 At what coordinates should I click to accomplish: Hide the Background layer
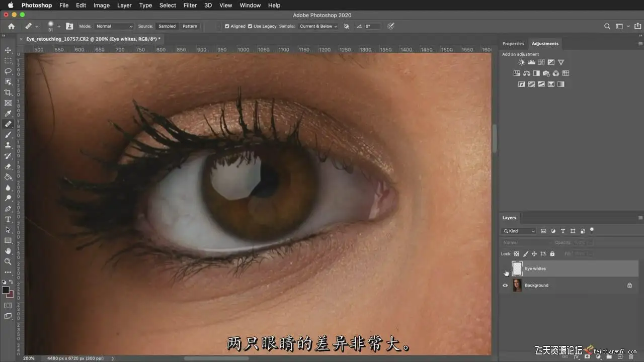506,286
